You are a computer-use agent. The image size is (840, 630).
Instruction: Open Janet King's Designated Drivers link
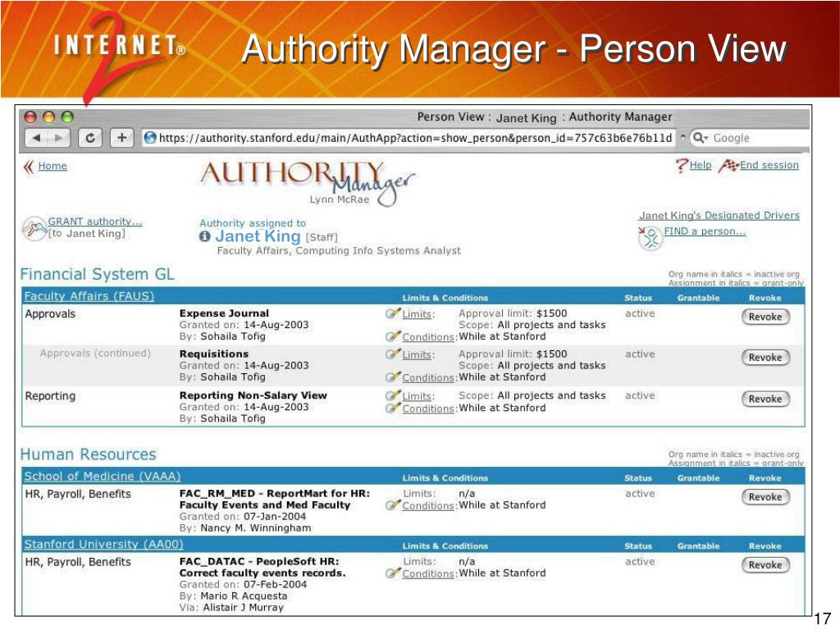[719, 216]
